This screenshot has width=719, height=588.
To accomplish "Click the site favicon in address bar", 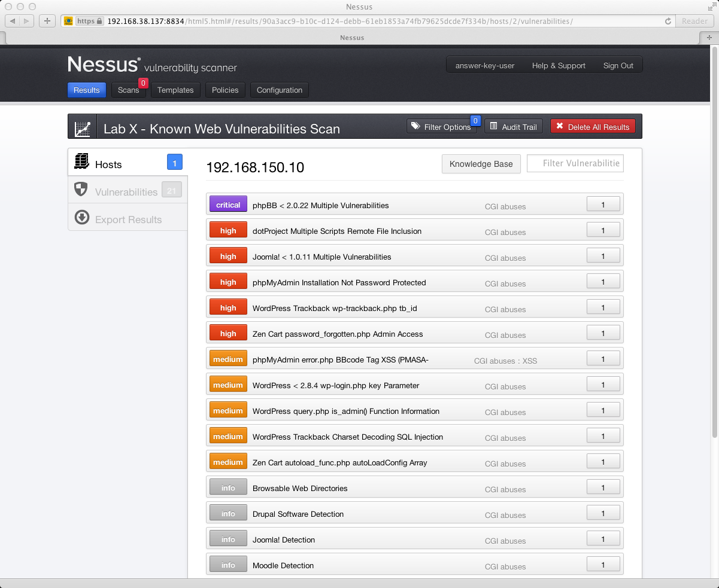I will click(x=69, y=21).
